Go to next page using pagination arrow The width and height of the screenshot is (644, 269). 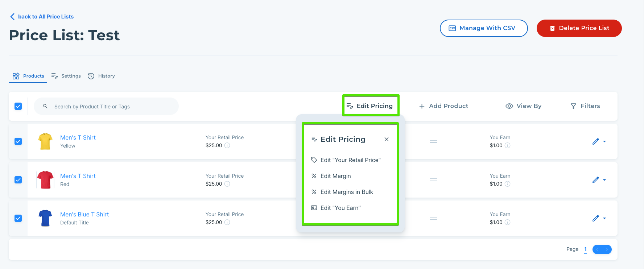pyautogui.click(x=607, y=249)
